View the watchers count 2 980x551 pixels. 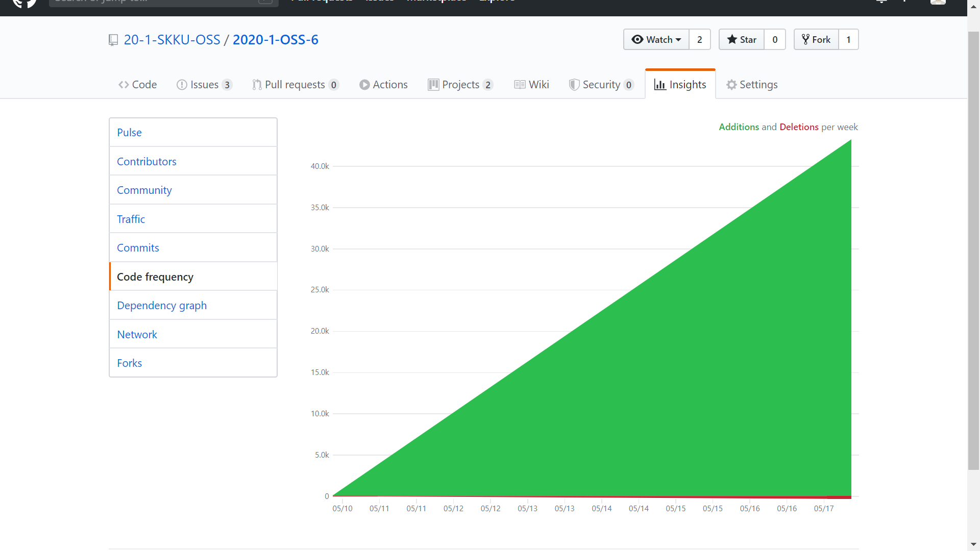tap(700, 39)
